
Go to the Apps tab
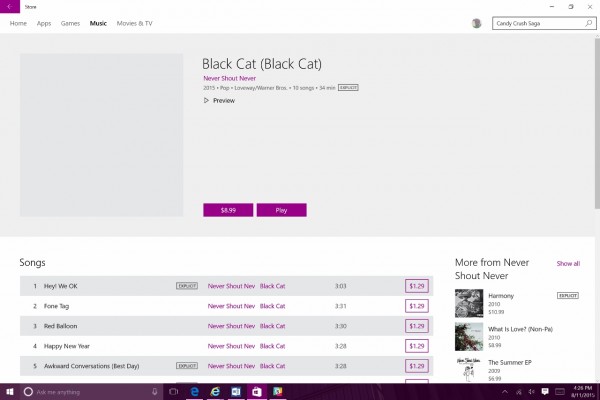click(44, 23)
